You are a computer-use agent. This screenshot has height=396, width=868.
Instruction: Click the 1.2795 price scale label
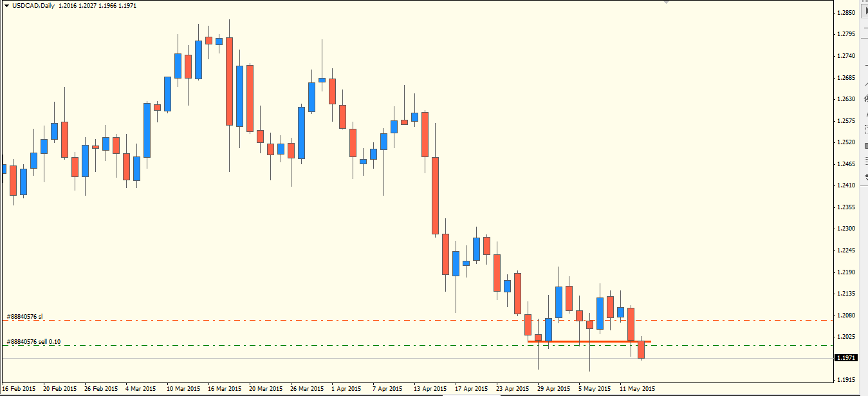pos(847,34)
